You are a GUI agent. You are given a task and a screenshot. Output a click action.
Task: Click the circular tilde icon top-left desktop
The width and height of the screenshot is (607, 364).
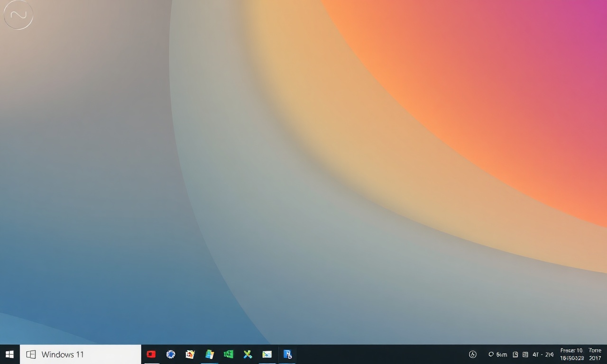[x=18, y=15]
